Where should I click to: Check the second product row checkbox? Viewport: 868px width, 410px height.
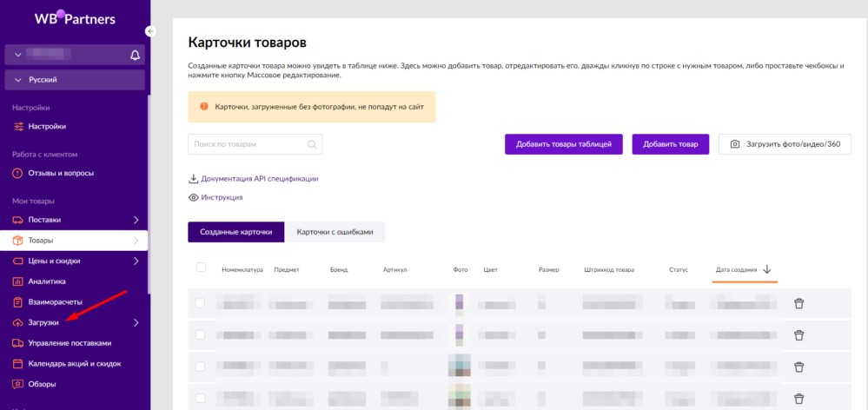click(x=201, y=334)
